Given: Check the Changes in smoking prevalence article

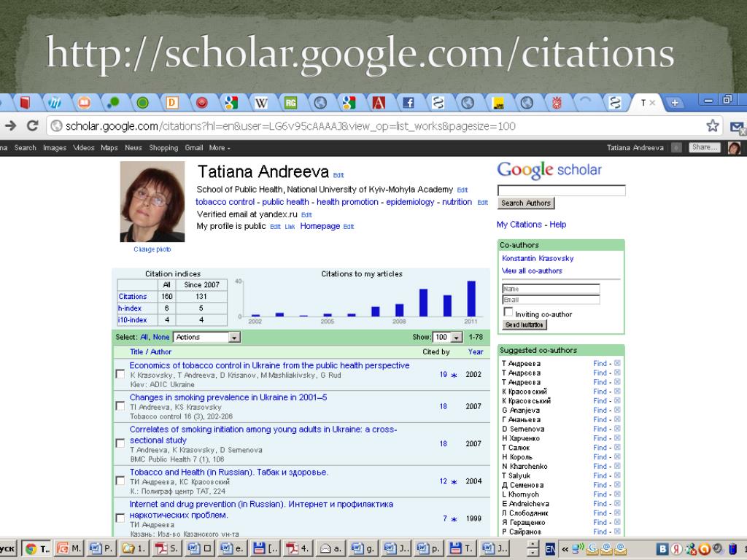Looking at the screenshot, I should 120,405.
